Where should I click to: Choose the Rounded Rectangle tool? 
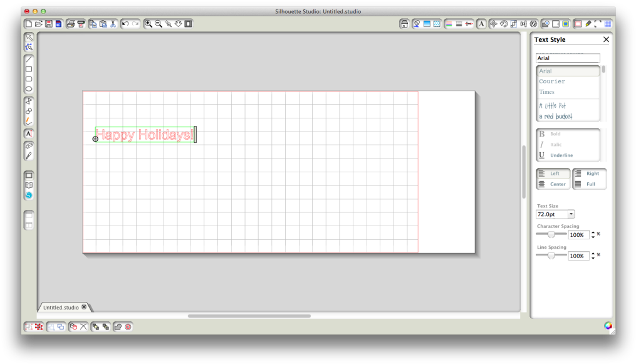(29, 79)
